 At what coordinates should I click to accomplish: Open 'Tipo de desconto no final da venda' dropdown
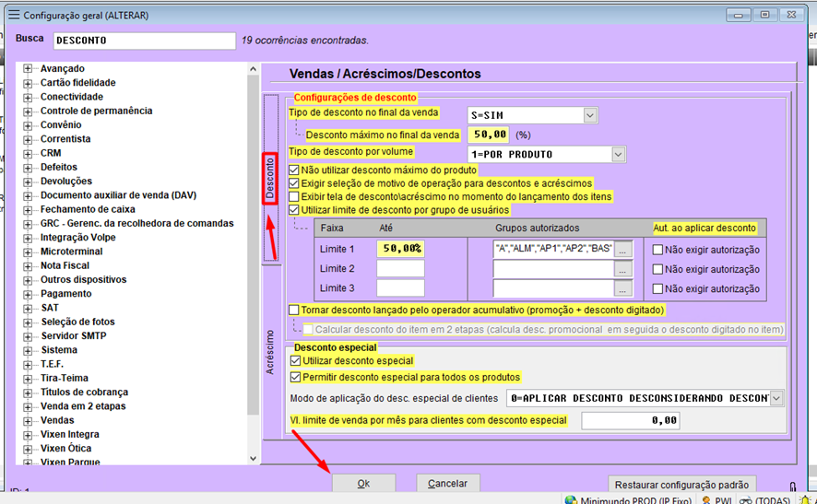click(590, 115)
